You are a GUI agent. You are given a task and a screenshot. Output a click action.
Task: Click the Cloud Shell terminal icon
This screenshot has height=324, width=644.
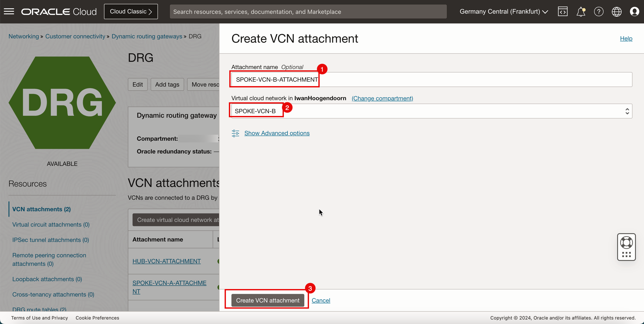point(563,11)
